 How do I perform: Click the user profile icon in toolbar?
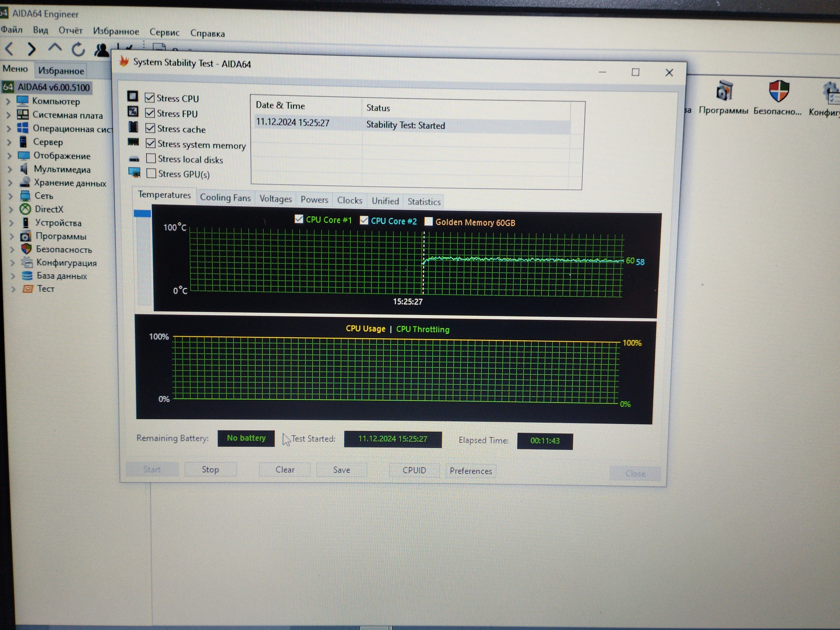point(101,50)
